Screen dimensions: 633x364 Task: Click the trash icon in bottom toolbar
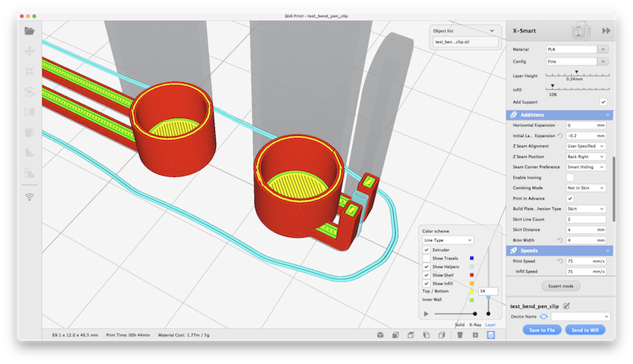click(459, 334)
